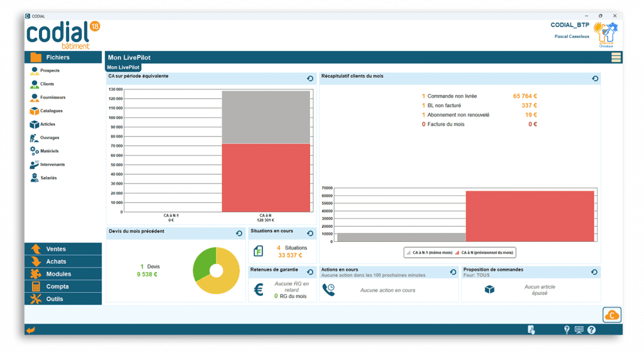Click the gray CA à N-1 bar in monthly chart

(401, 237)
